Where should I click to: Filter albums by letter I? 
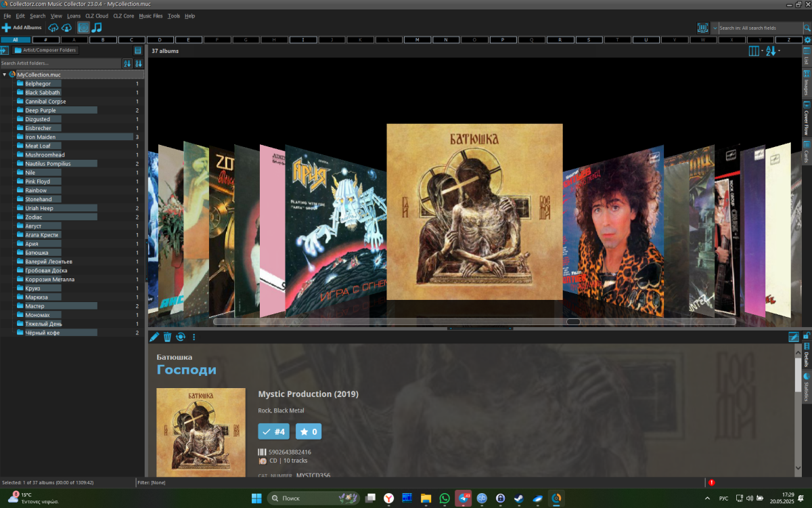coord(302,40)
